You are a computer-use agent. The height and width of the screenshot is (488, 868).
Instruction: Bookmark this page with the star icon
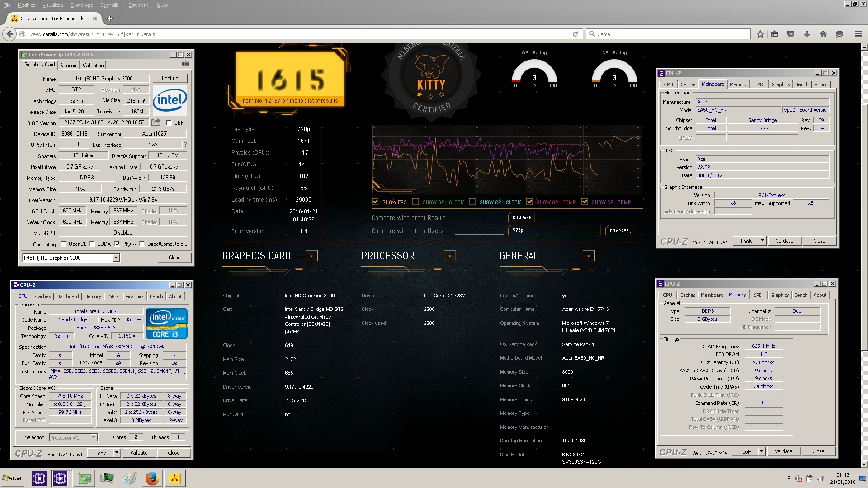(x=760, y=34)
